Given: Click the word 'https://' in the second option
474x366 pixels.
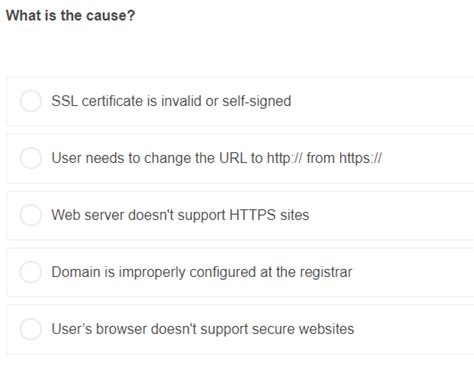Looking at the screenshot, I should (360, 158).
